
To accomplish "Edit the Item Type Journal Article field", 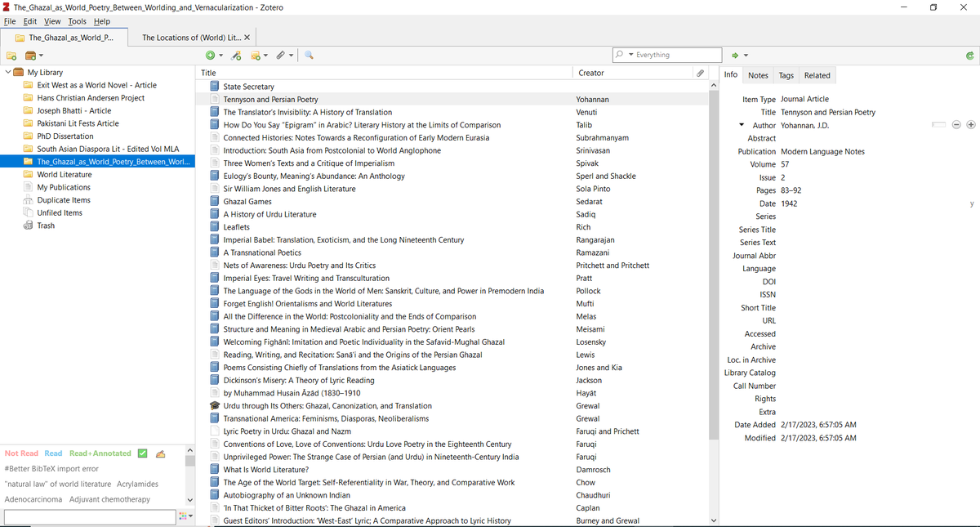I will tap(804, 99).
